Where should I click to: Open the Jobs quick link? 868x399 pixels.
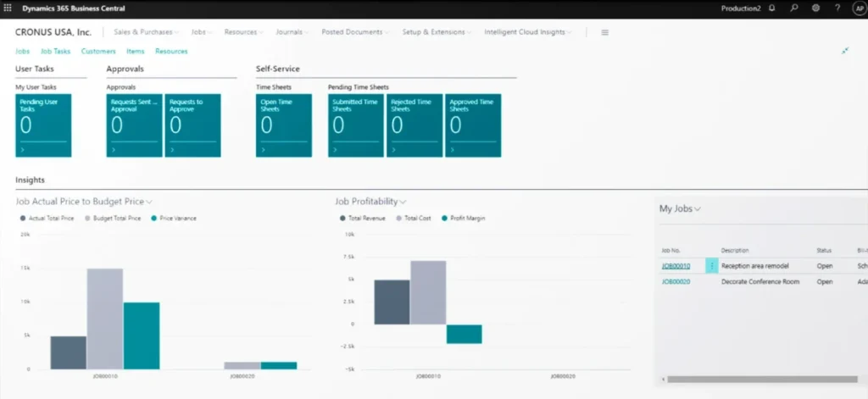[22, 52]
